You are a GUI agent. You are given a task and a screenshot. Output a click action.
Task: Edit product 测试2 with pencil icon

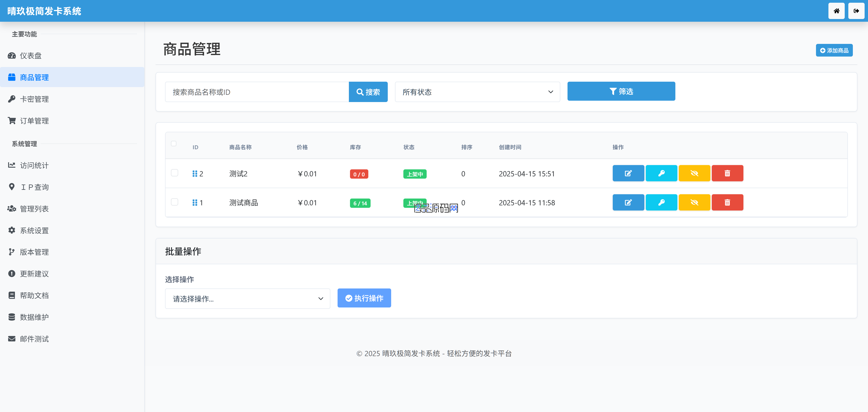tap(628, 173)
